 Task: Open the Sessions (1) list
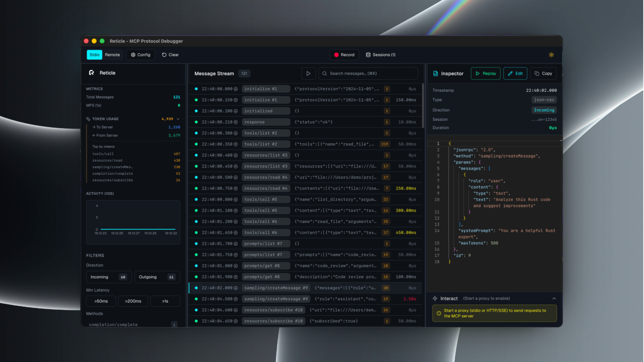coord(381,55)
